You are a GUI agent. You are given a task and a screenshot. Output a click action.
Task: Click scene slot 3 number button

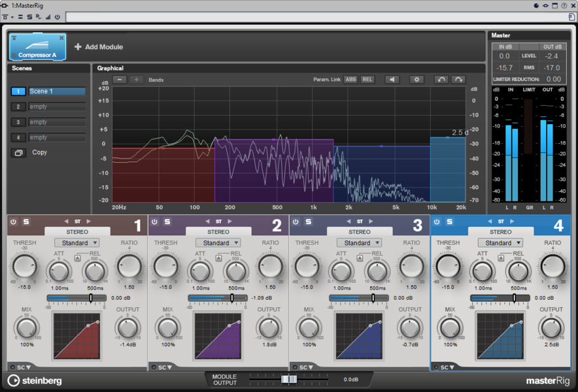click(x=18, y=122)
